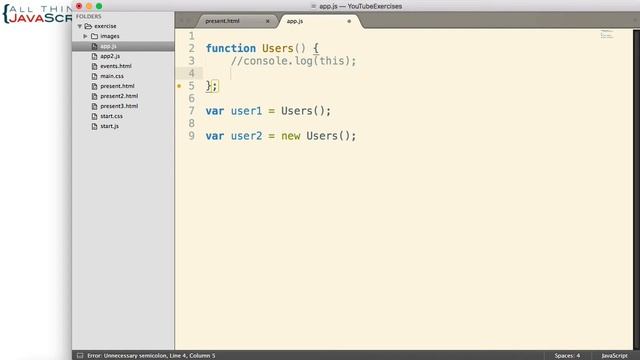Click the green zoom window button
The width and height of the screenshot is (640, 360).
99,6
